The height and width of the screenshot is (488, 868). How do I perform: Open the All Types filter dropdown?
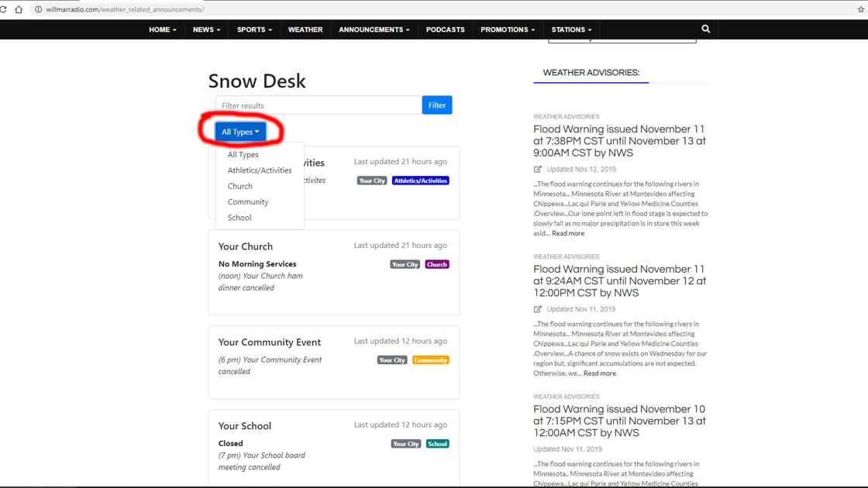tap(240, 132)
